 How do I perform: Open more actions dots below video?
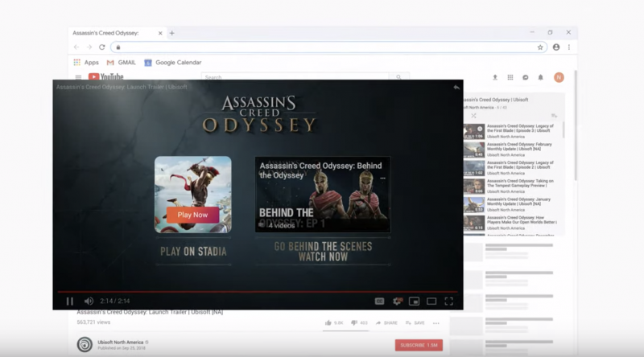[x=436, y=323]
